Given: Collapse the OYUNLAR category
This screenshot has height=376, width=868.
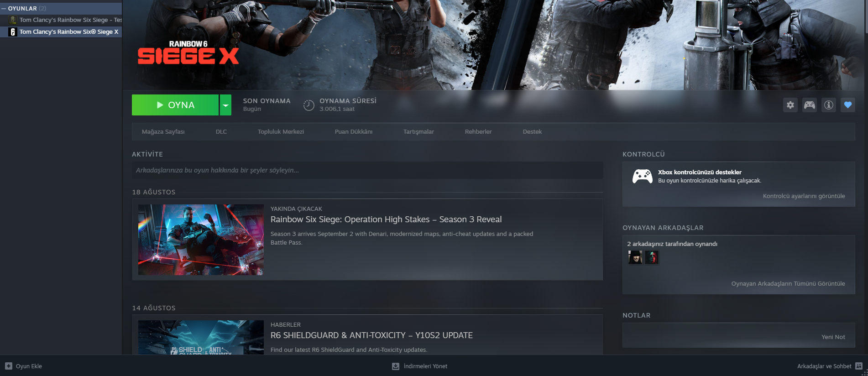Looking at the screenshot, I should click(4, 8).
